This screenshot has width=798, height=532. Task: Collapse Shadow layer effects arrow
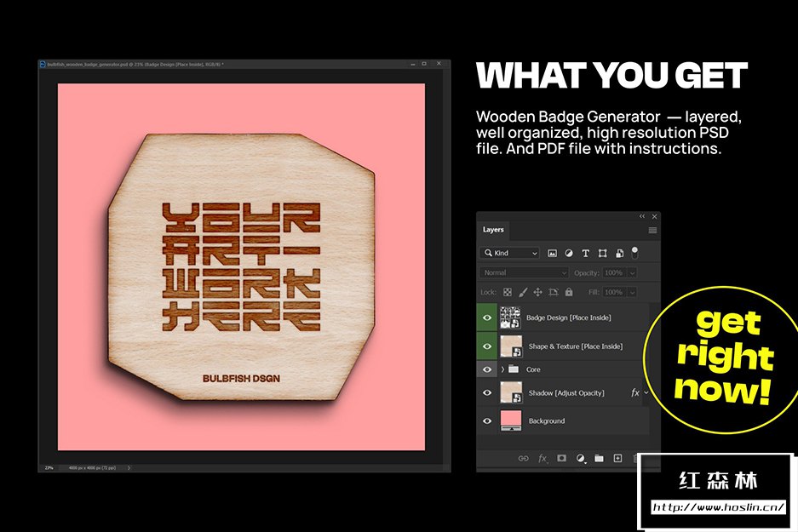(x=646, y=392)
